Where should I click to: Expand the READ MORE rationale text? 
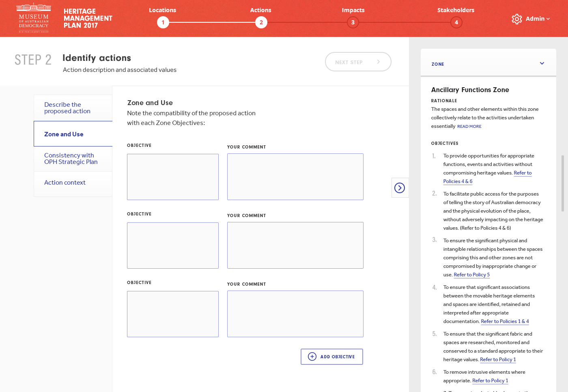(469, 126)
